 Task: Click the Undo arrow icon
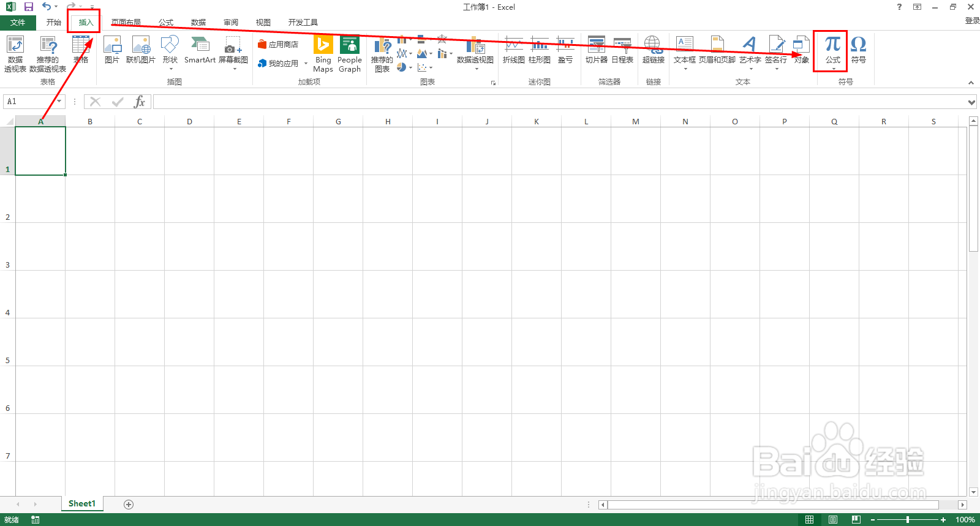click(47, 7)
